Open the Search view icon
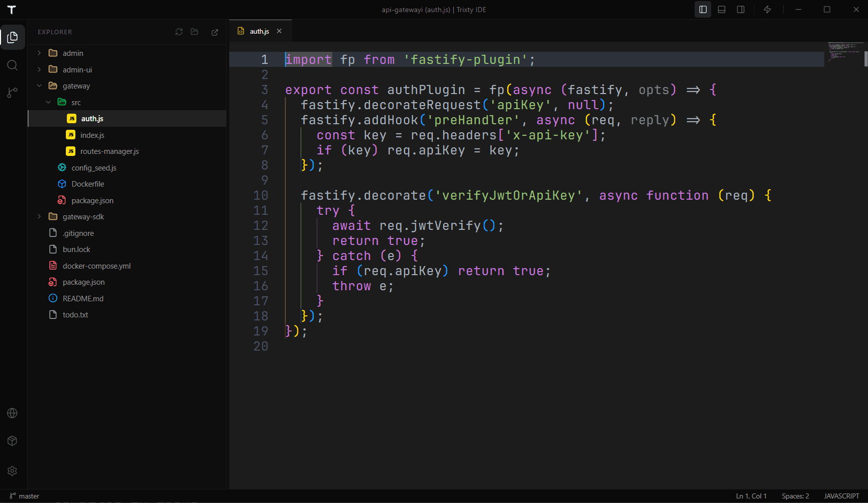The image size is (868, 503). 13,65
